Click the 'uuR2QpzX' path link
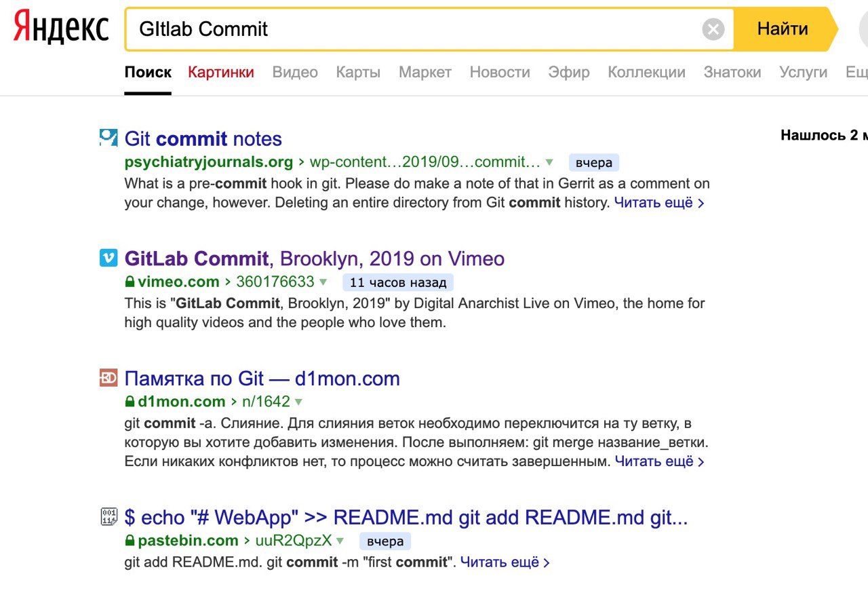The height and width of the screenshot is (595, 868). pos(294,541)
